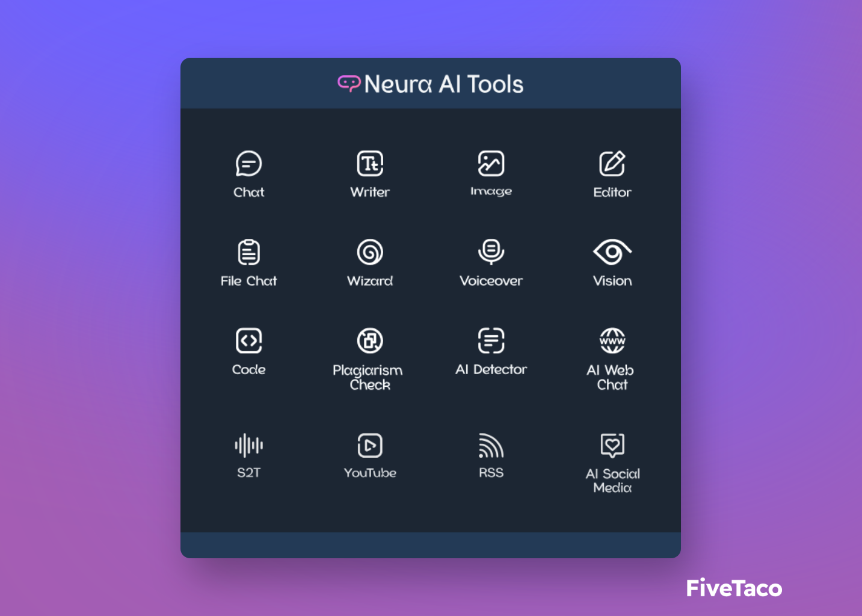This screenshot has width=862, height=616.
Task: Click the "S2T" label
Action: click(249, 473)
